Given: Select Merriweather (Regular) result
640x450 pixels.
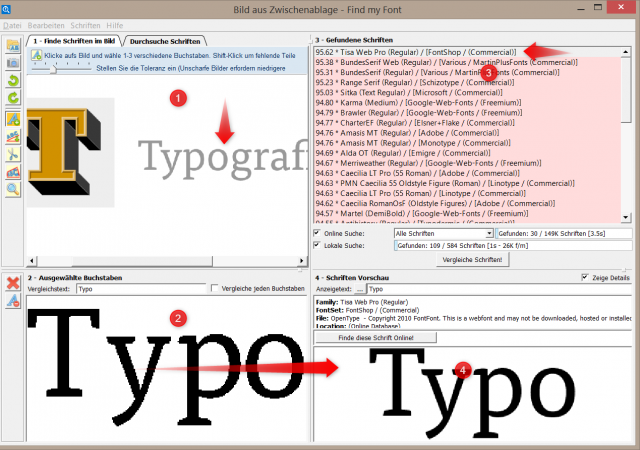Looking at the screenshot, I should tap(467, 163).
